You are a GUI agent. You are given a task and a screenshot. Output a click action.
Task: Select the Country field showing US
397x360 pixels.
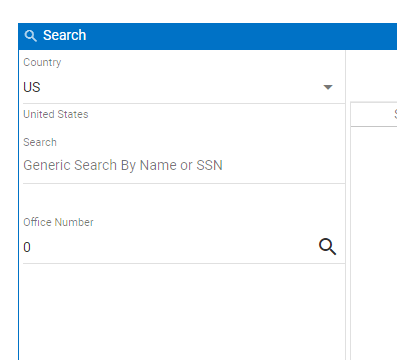point(184,87)
